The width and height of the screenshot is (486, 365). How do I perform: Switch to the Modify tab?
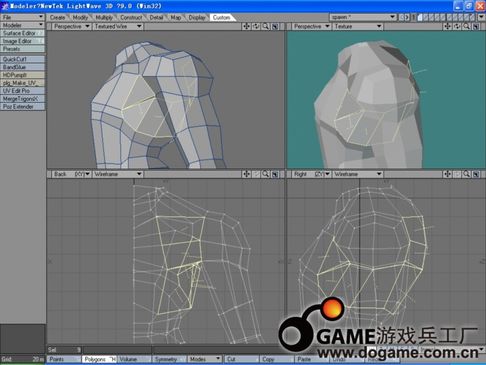tap(80, 17)
